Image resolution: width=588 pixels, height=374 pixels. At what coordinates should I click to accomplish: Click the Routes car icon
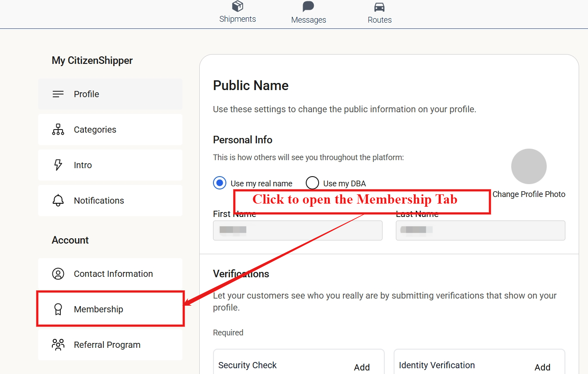pos(379,7)
